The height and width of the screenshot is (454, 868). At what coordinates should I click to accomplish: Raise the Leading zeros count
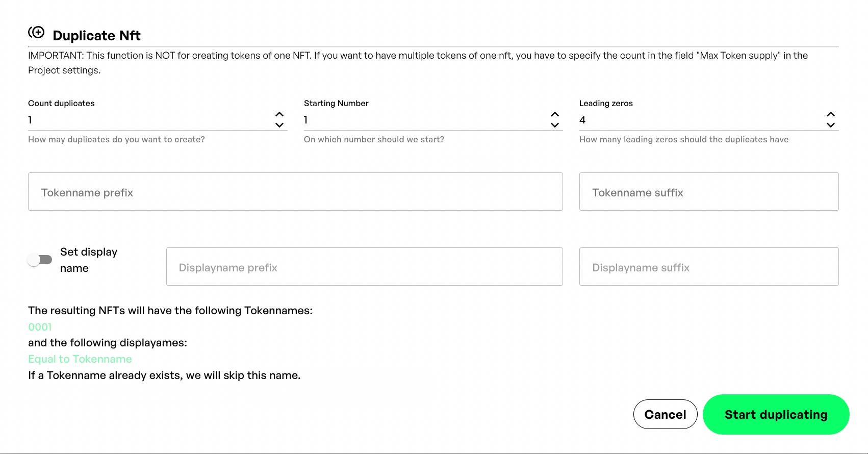[x=831, y=114]
